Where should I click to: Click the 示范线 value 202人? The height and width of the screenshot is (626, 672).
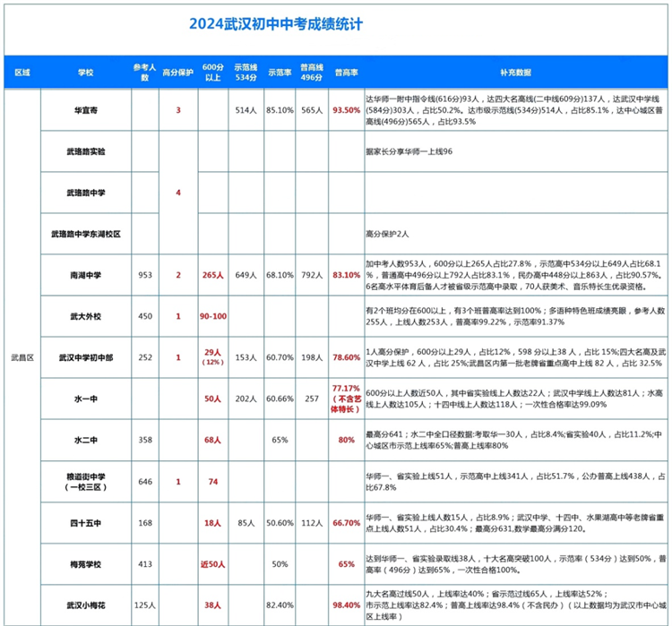click(x=246, y=399)
